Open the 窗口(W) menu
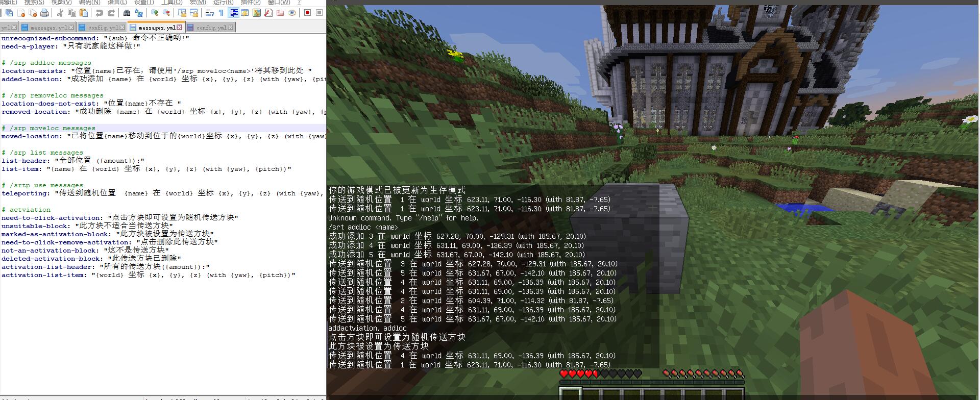 (x=279, y=3)
